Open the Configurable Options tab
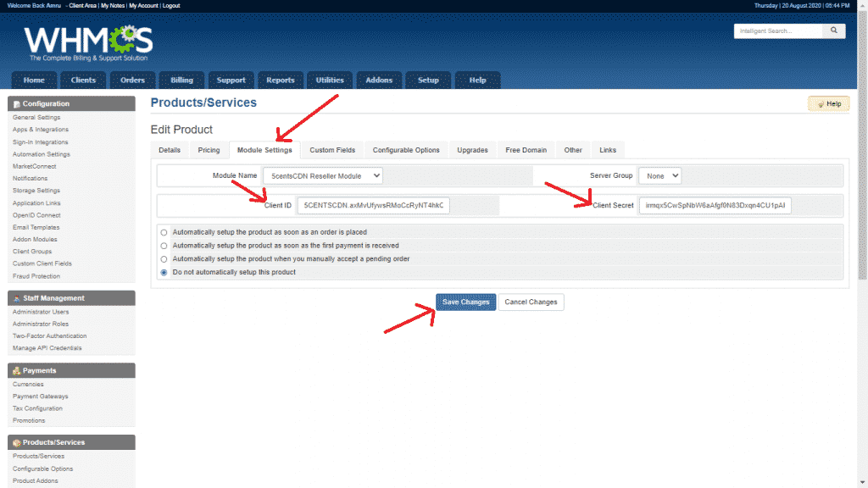The width and height of the screenshot is (868, 488). (406, 150)
